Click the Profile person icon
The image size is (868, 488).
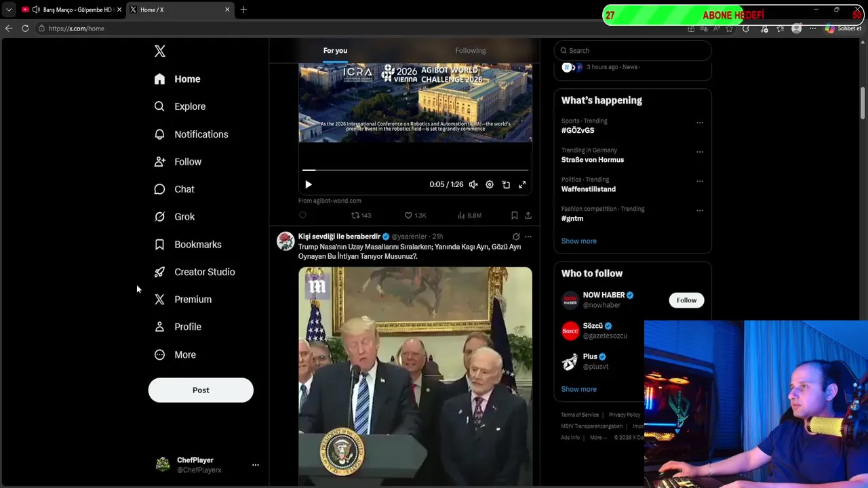pyautogui.click(x=159, y=327)
